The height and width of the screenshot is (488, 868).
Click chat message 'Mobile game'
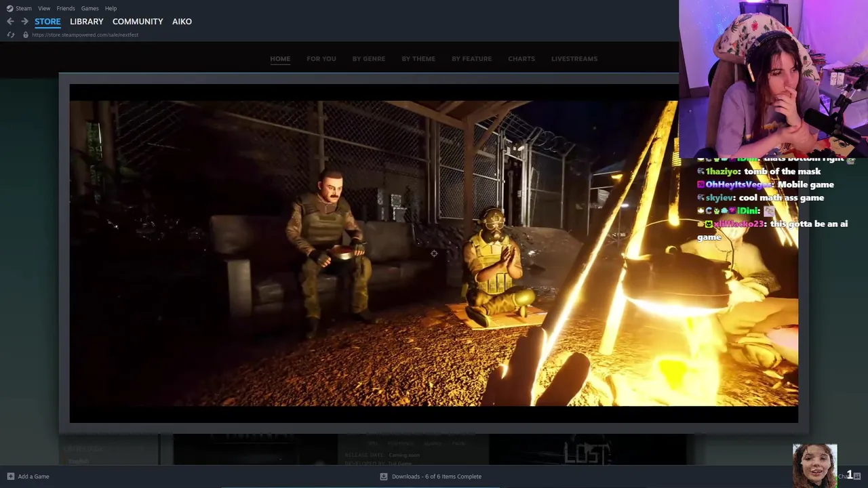806,184
